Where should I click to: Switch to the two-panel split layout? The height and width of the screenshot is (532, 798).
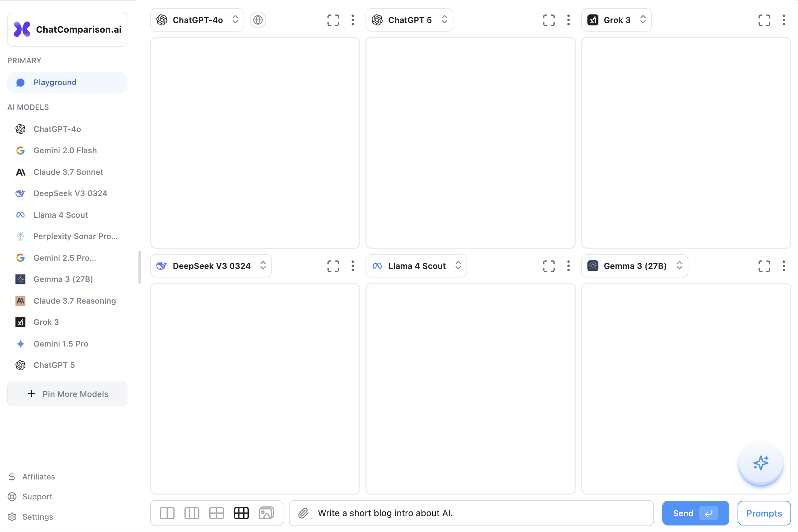click(167, 513)
